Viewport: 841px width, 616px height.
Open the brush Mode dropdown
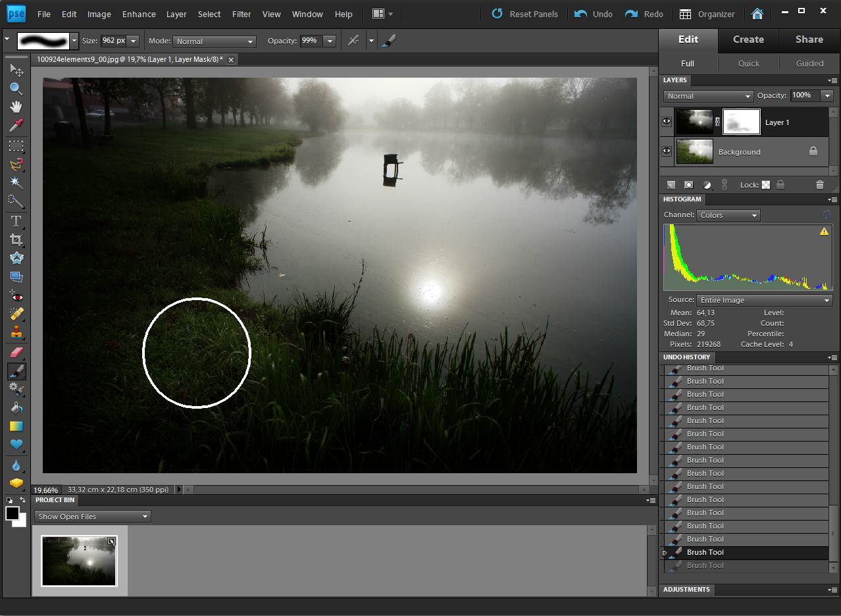214,41
